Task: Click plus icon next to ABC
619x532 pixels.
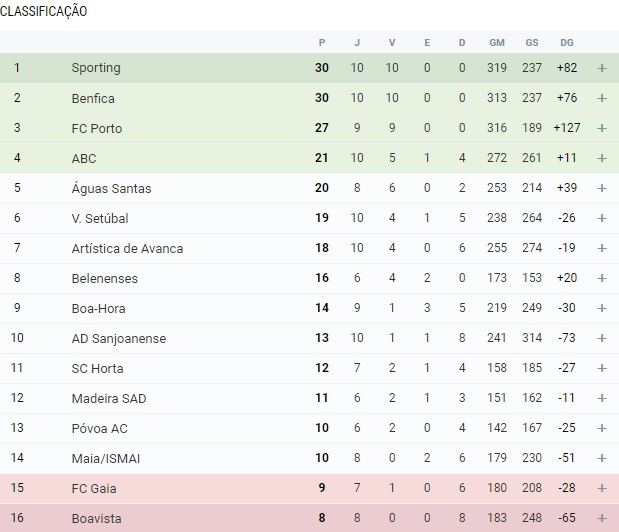Action: pyautogui.click(x=602, y=158)
